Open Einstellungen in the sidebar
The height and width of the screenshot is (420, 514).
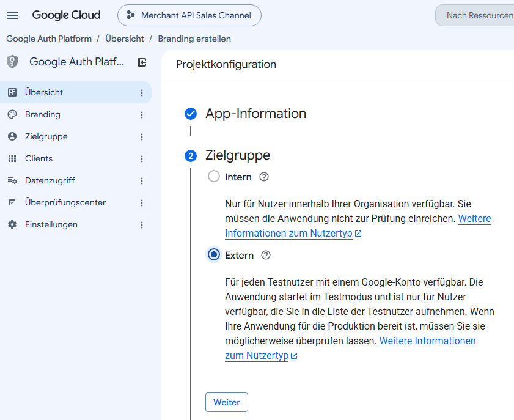coord(76,224)
